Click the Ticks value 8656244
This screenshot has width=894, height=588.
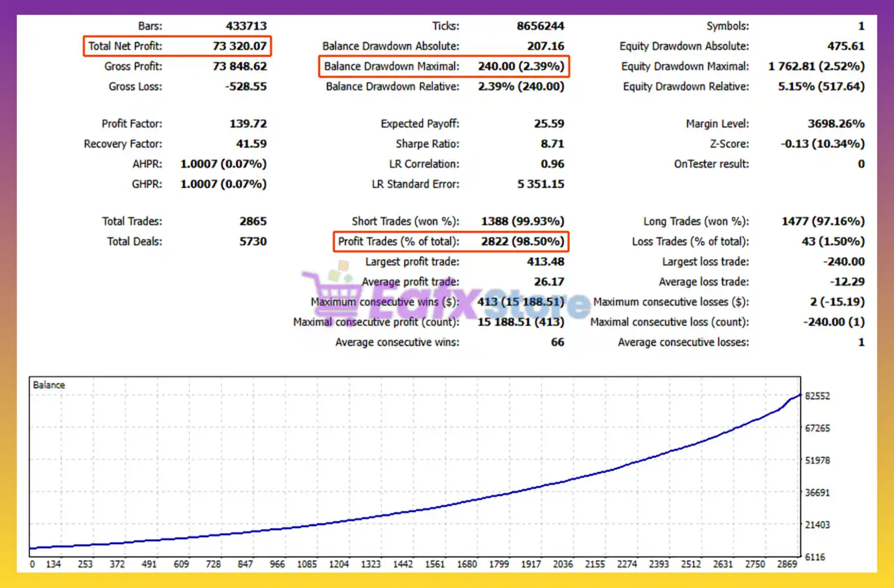click(540, 27)
